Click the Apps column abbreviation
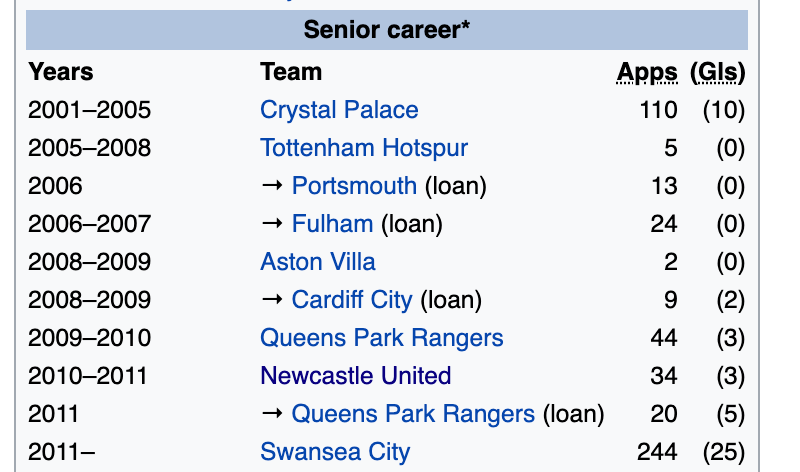Image resolution: width=800 pixels, height=472 pixels. pyautogui.click(x=647, y=72)
